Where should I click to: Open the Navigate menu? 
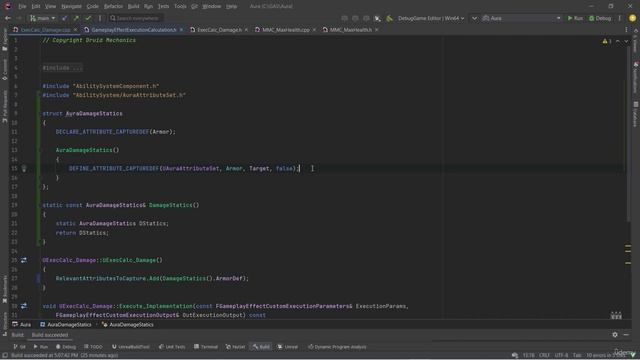click(x=71, y=6)
